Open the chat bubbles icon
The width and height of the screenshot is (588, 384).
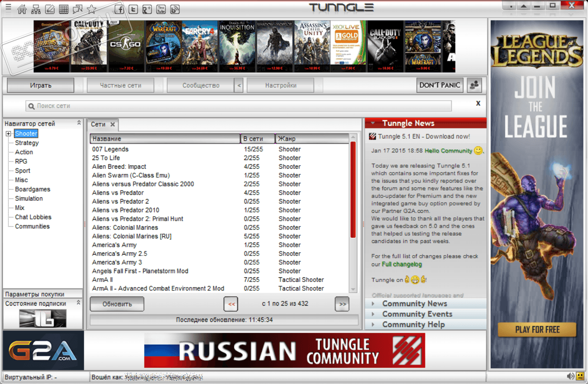point(78,9)
